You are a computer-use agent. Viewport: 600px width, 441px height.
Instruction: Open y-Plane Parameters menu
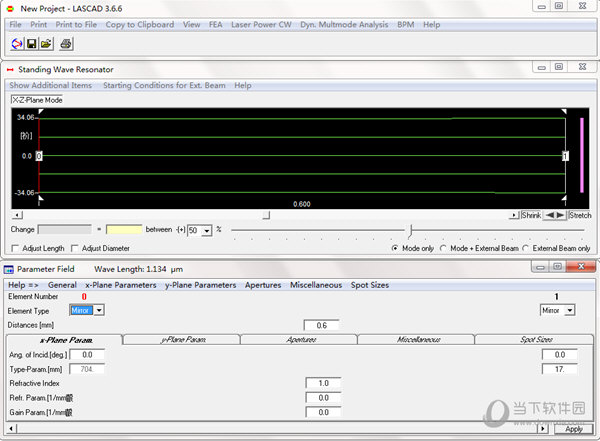pos(201,285)
